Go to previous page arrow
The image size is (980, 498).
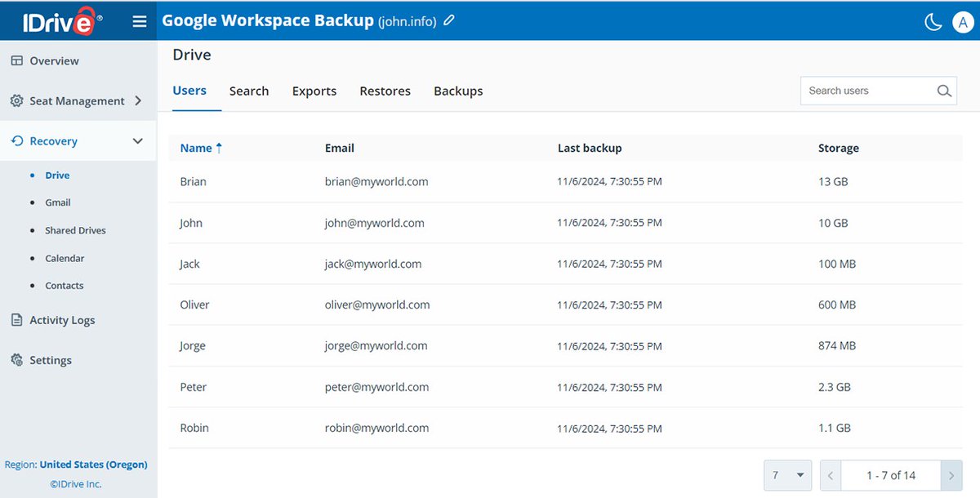[x=831, y=475]
